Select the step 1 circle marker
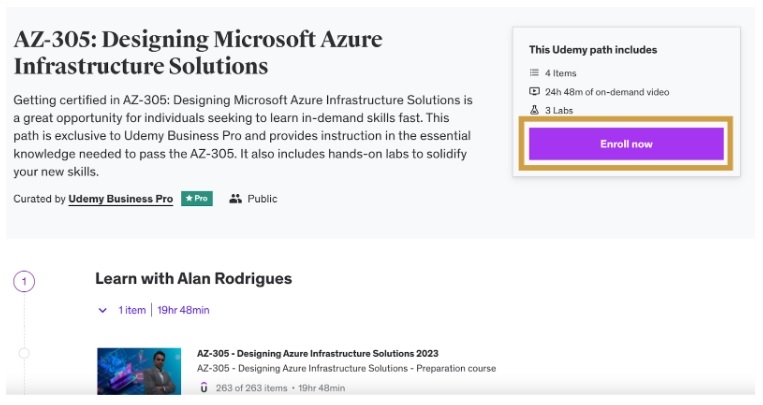763x405 pixels. coord(24,281)
